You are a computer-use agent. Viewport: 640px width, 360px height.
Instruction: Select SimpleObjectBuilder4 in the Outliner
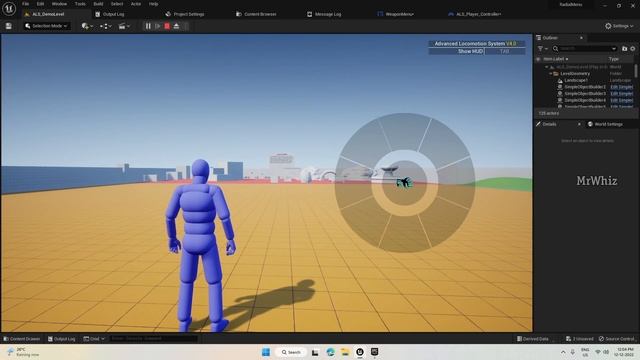click(585, 100)
